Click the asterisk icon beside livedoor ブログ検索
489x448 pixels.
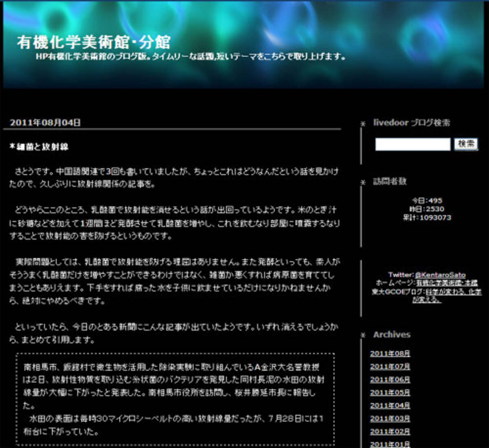(363, 124)
